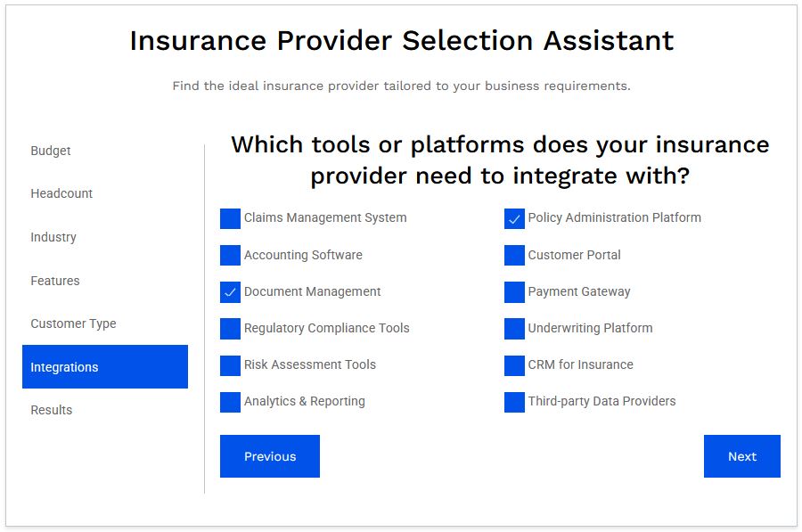Tick the Customer Portal checkbox
The image size is (802, 532).
click(514, 255)
